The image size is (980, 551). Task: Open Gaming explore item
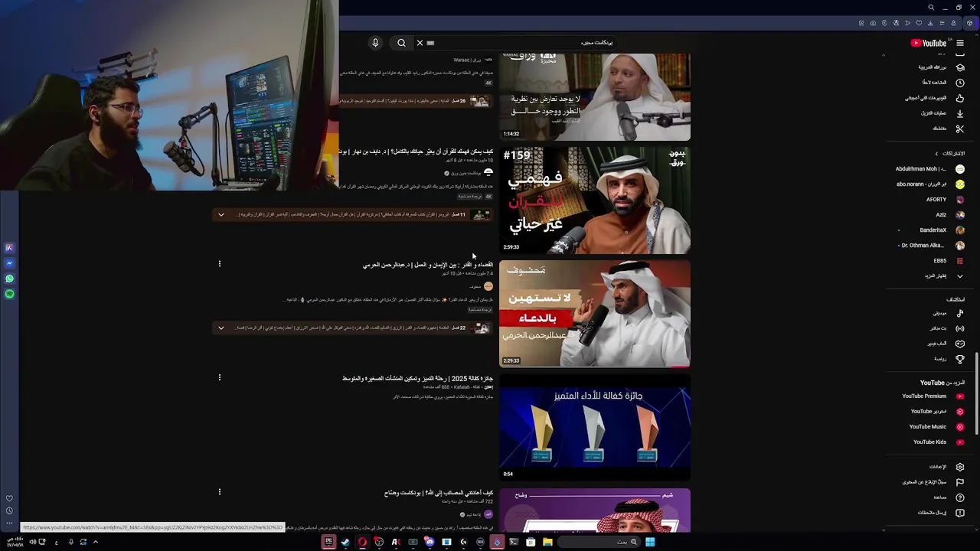936,343
